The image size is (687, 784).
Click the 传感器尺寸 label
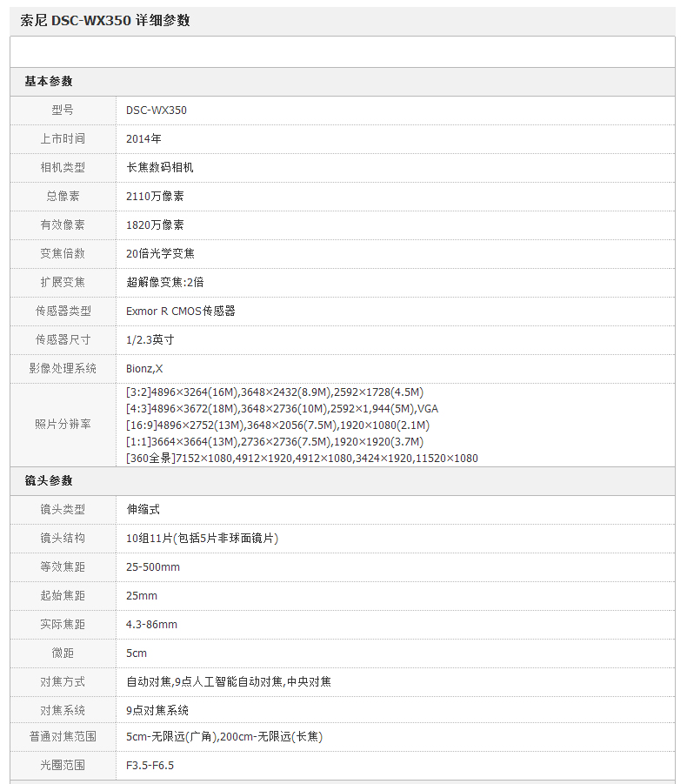[x=63, y=339]
